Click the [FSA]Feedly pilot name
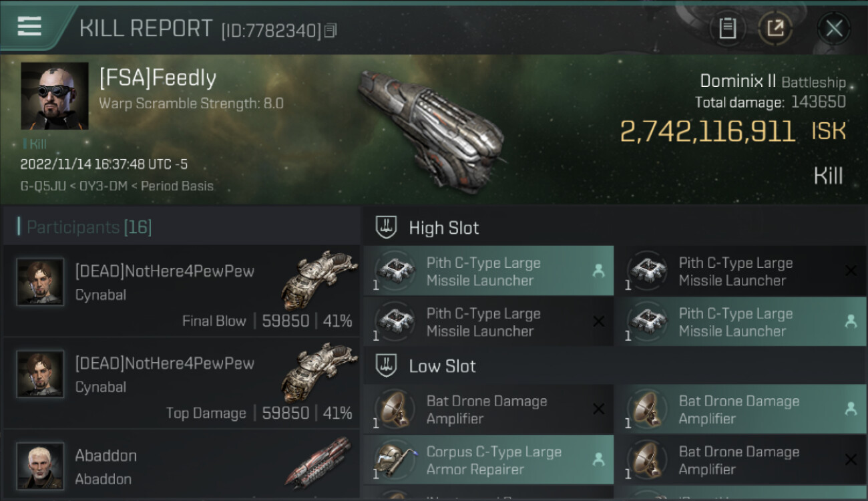 (158, 78)
